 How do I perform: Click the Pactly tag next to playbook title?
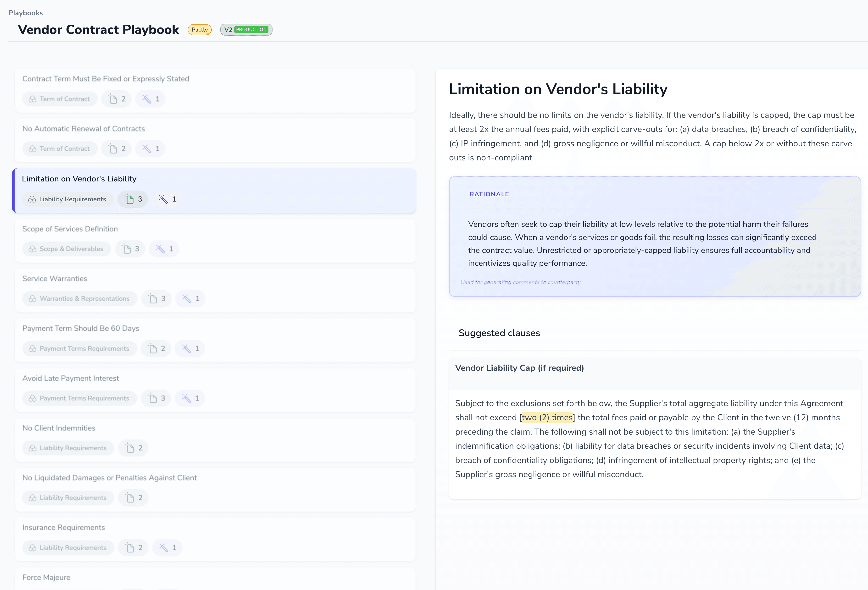click(x=200, y=29)
